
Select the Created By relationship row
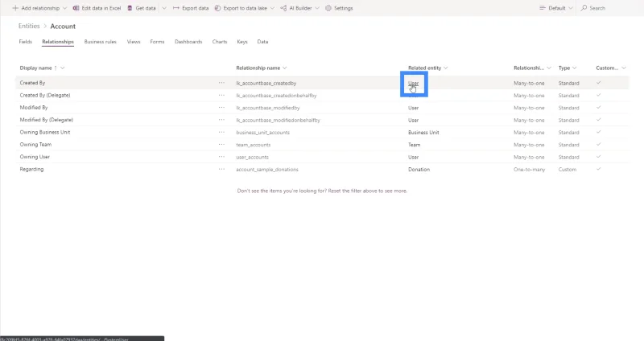322,83
